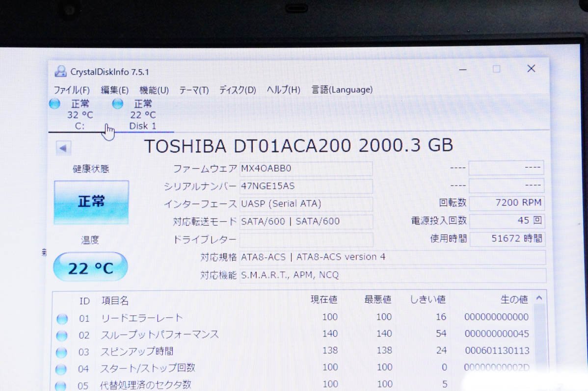This screenshot has width=588, height=391.
Task: Go to previous disk with left arrow
Action: (x=63, y=148)
